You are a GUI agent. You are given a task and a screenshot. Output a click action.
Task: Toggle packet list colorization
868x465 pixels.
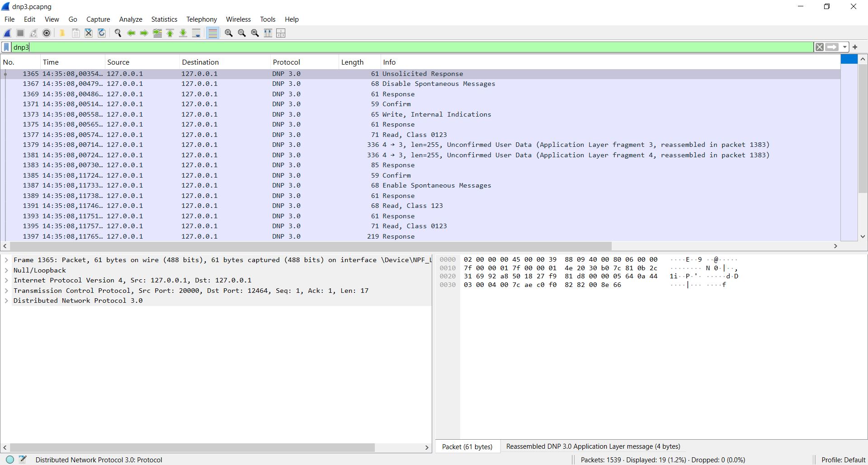click(x=212, y=33)
